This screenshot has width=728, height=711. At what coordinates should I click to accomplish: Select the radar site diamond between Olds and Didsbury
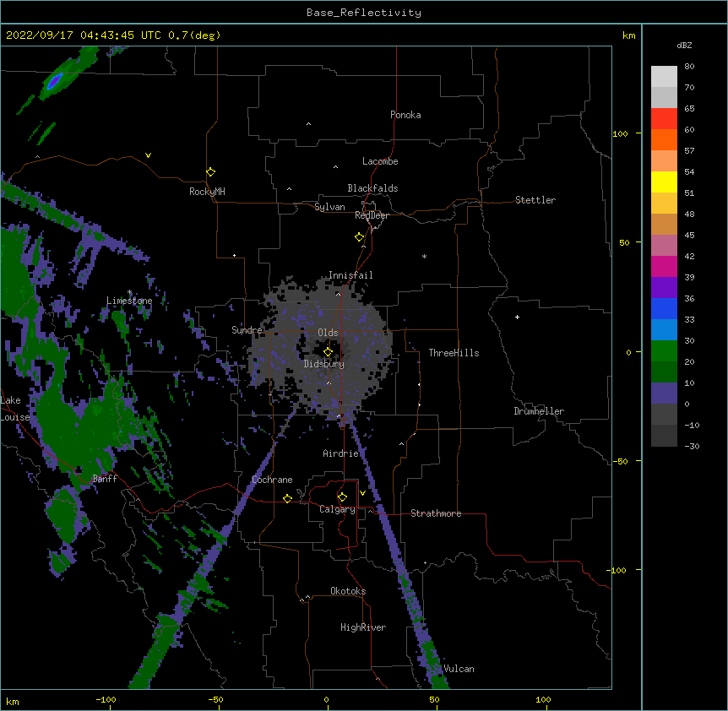coord(328,352)
